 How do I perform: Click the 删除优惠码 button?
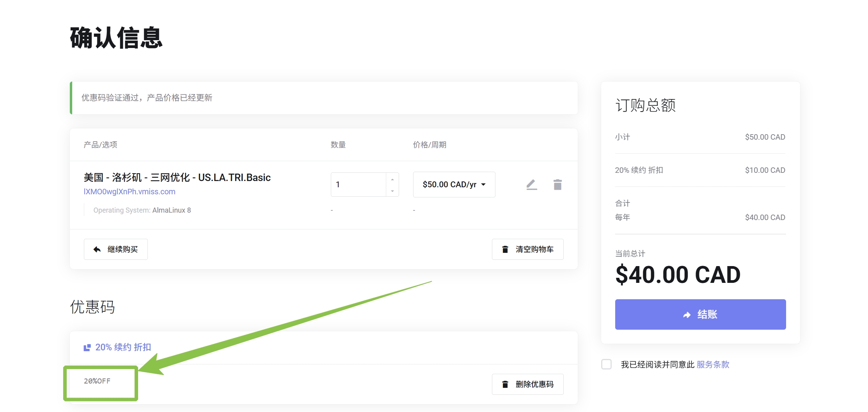pyautogui.click(x=527, y=384)
